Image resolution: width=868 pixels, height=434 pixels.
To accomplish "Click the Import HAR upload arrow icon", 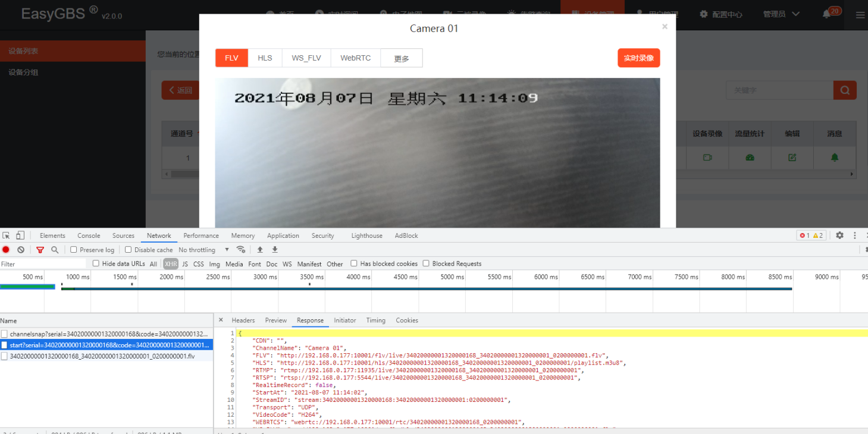I will pos(260,250).
